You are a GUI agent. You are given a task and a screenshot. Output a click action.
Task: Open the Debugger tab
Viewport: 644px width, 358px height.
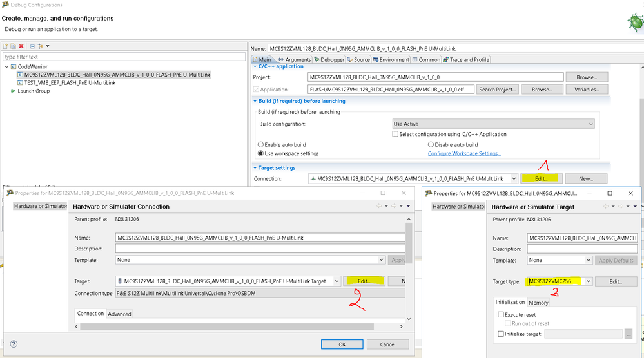point(329,59)
